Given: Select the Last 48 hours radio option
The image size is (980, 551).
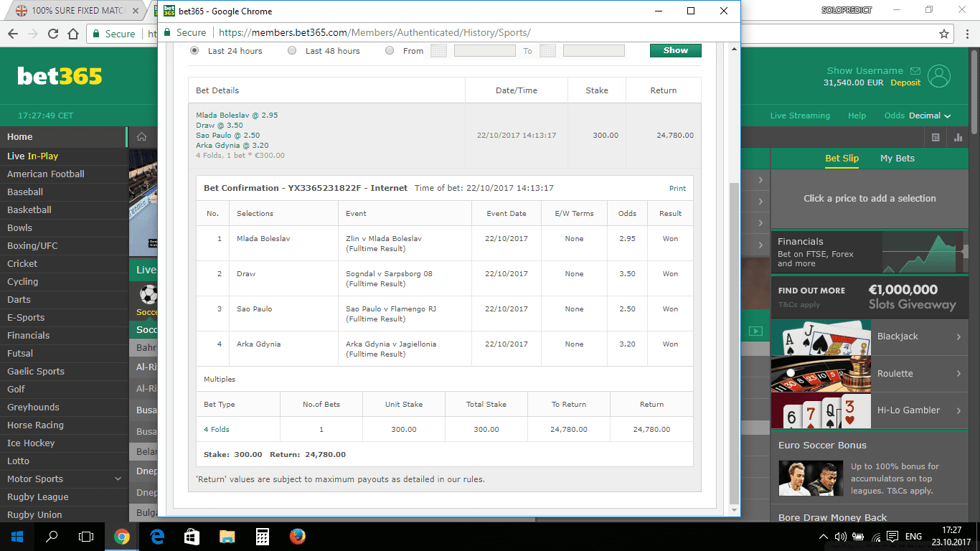Looking at the screenshot, I should pos(292,51).
